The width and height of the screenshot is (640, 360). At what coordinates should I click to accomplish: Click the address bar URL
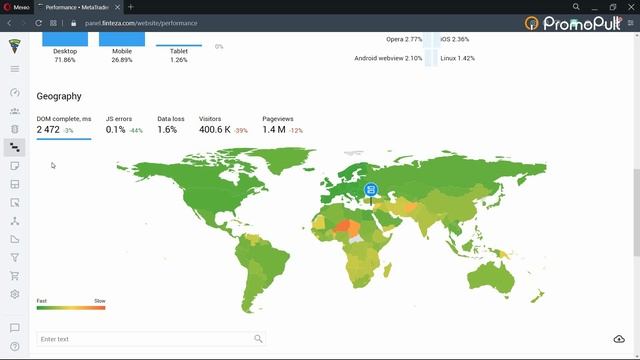pos(141,23)
